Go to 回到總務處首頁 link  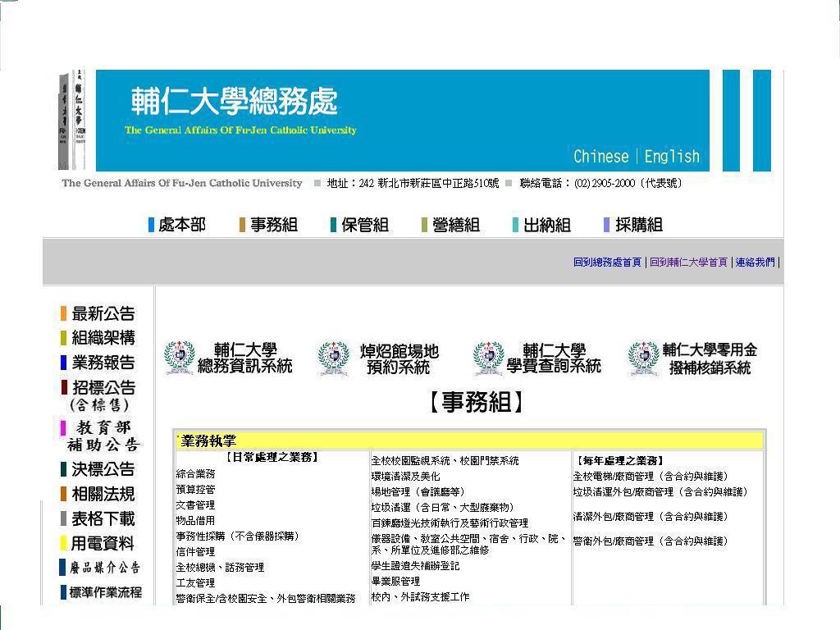coord(607,262)
